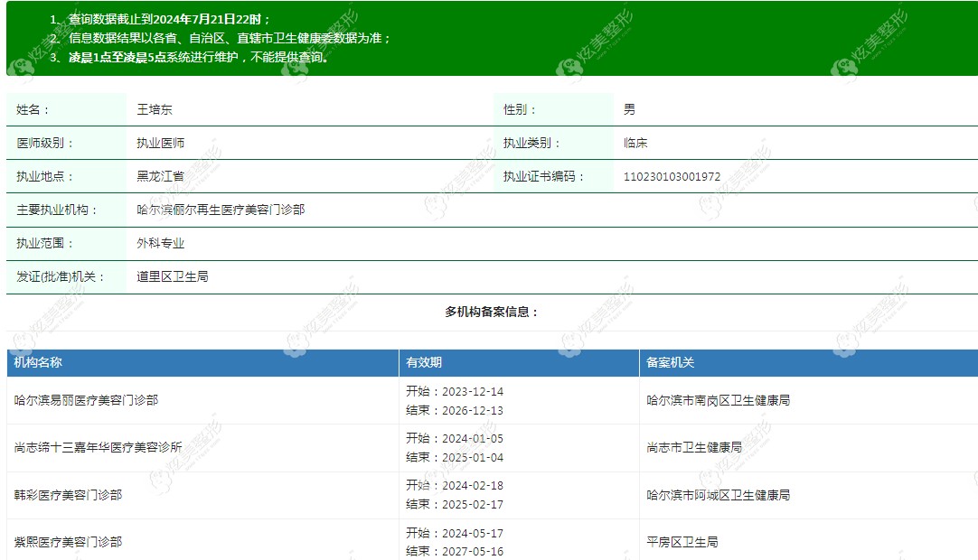The width and height of the screenshot is (978, 560).
Task: Click 哈尔滨俪尔再生医疗美容门诊部 institution text
Action: (x=221, y=210)
